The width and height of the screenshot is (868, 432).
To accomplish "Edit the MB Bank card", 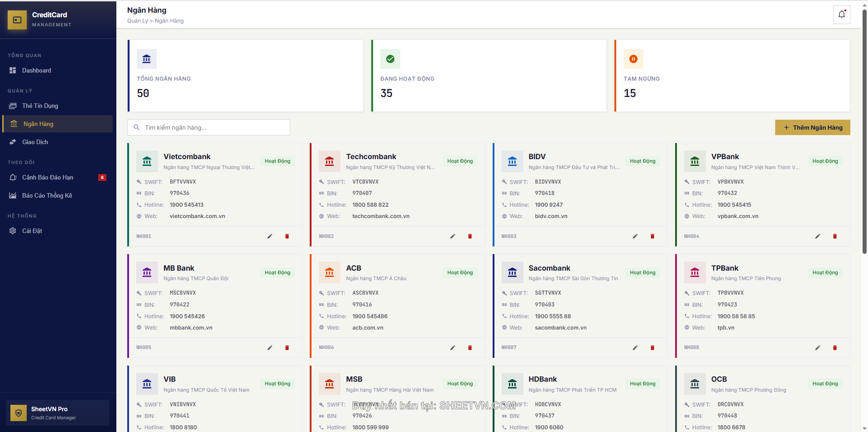I will click(270, 348).
